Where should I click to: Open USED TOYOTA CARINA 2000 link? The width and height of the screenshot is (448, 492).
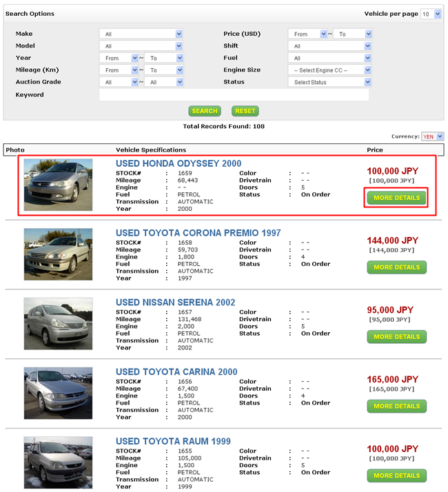click(176, 372)
